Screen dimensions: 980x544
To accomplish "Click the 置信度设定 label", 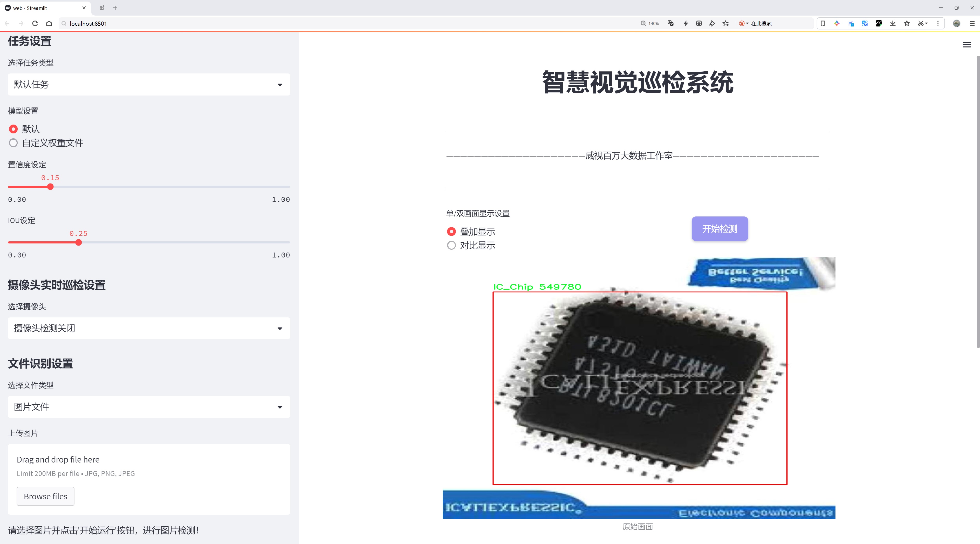I will [27, 165].
